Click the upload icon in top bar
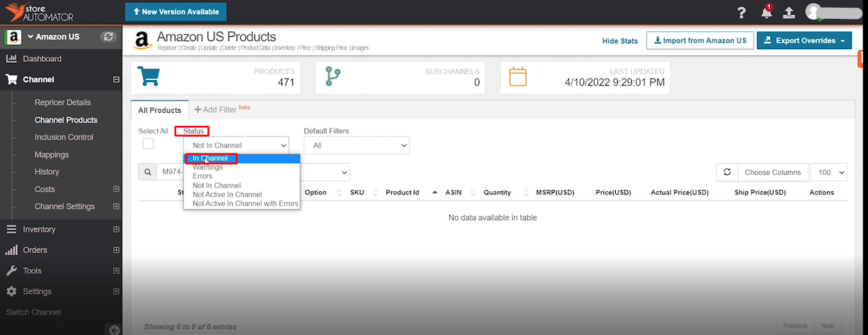868x335 pixels. (789, 12)
